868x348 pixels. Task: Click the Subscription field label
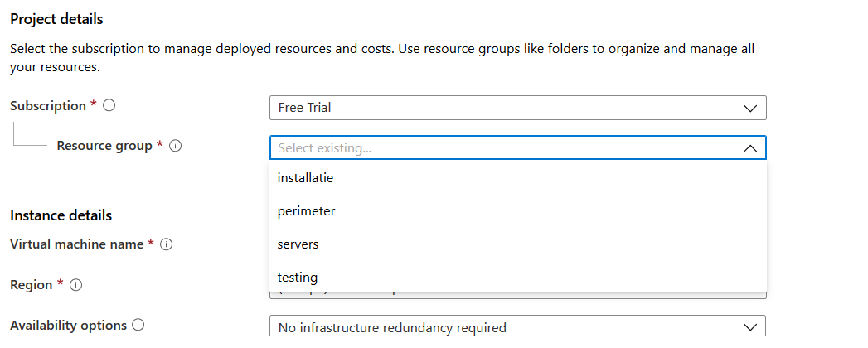click(47, 106)
